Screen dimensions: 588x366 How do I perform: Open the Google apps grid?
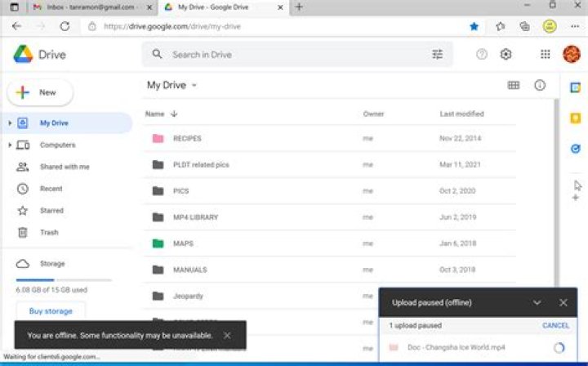tap(546, 55)
